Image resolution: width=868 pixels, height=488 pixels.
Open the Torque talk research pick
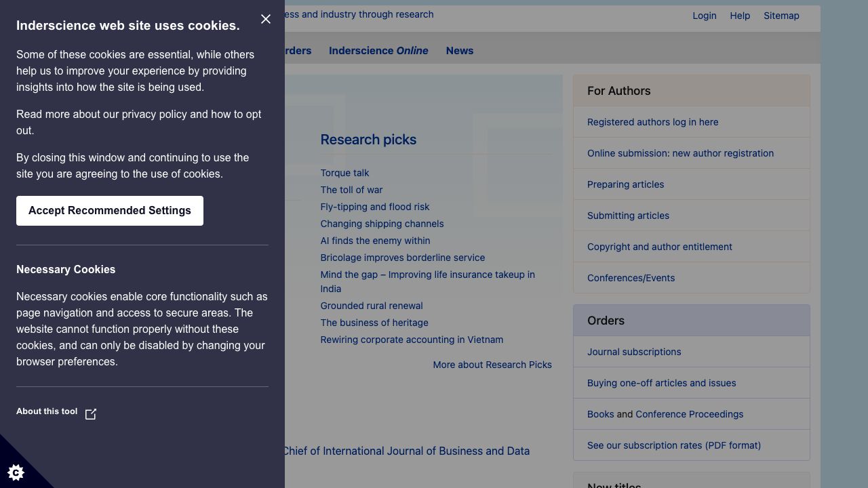[x=344, y=173]
